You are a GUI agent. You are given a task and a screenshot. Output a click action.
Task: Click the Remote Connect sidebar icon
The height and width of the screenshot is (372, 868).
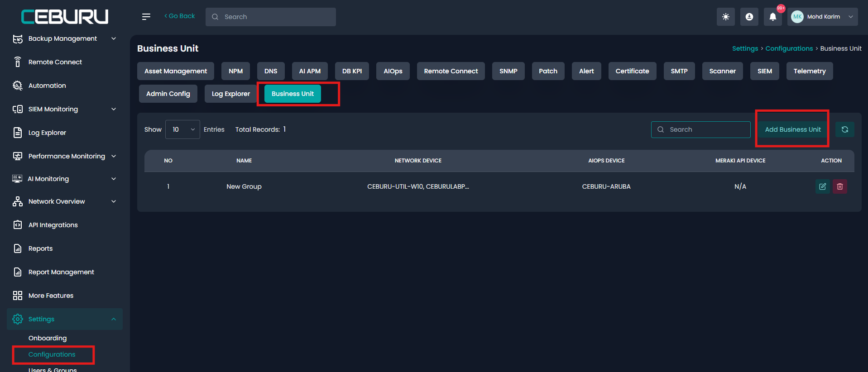18,62
